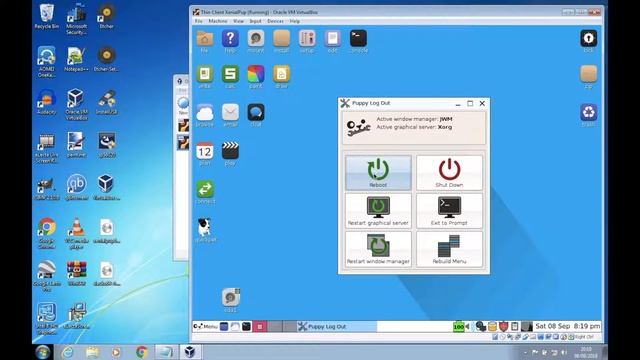Image resolution: width=640 pixels, height=360 pixels.
Task: Open the 'email' envelope icon
Action: pos(230,115)
